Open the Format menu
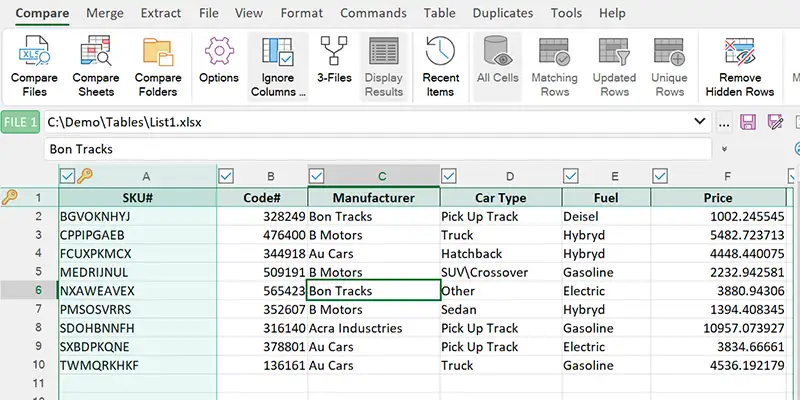800x400 pixels. (302, 13)
